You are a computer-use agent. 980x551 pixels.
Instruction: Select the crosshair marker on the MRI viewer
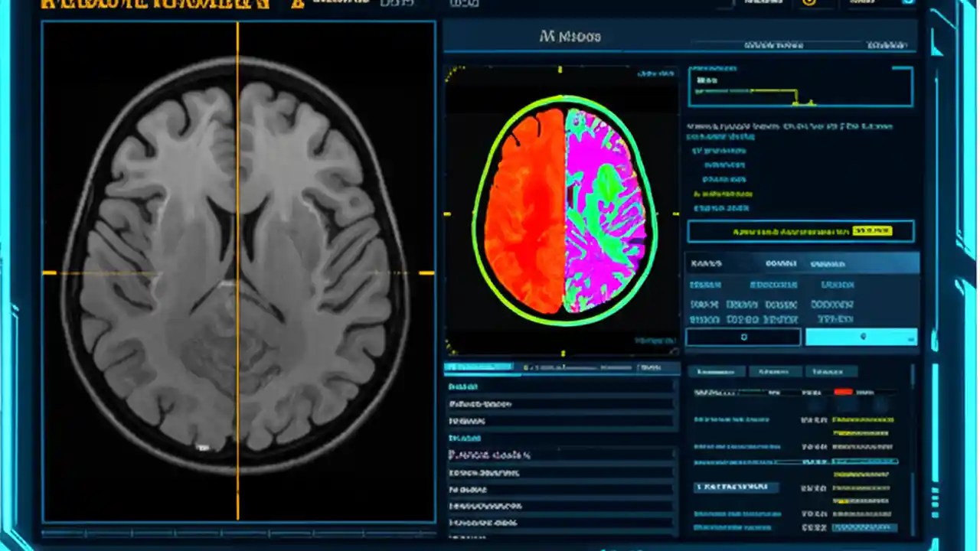237,272
